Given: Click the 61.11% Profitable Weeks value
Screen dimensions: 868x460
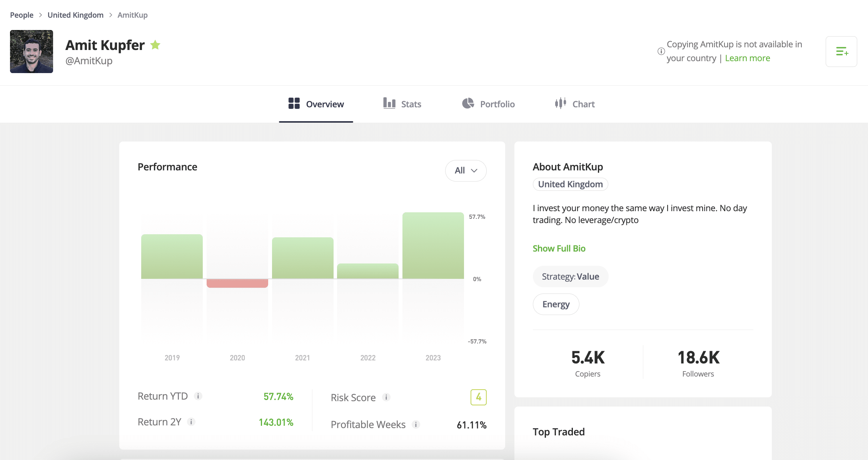Looking at the screenshot, I should [x=472, y=425].
